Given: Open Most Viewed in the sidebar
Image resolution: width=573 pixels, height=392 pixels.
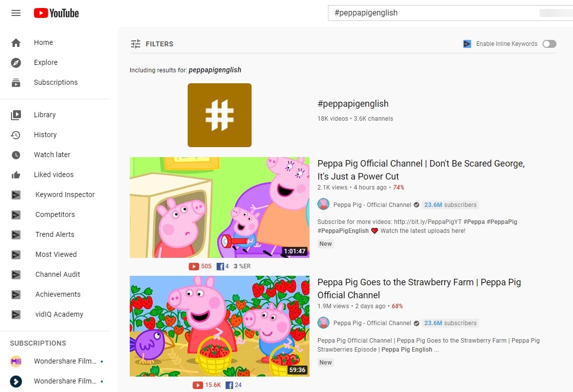Looking at the screenshot, I should click(55, 254).
